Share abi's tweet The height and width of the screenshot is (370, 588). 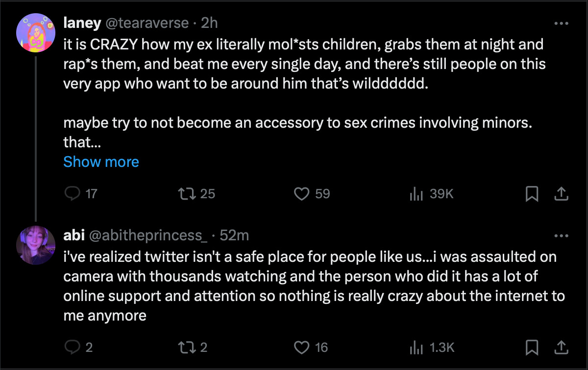pos(561,347)
